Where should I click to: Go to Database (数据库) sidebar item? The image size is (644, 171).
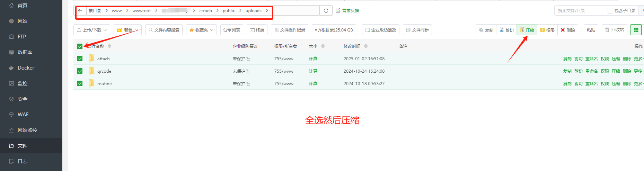click(x=25, y=52)
